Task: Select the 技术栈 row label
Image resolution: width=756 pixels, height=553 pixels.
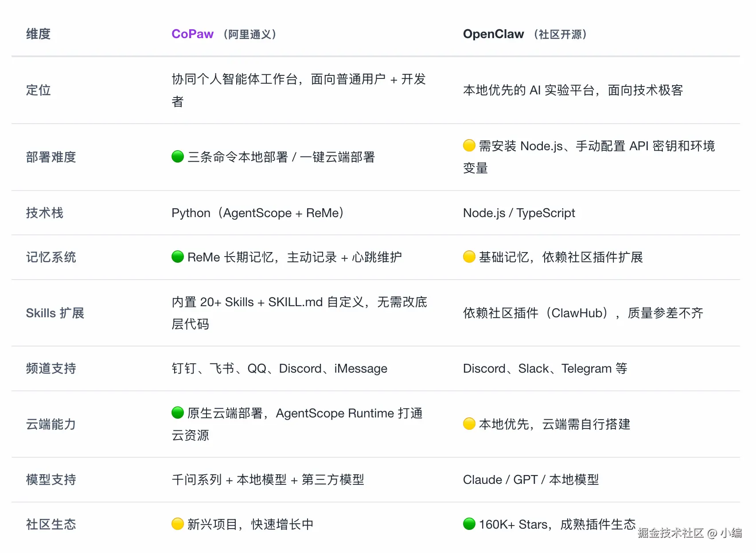Action: point(44,213)
